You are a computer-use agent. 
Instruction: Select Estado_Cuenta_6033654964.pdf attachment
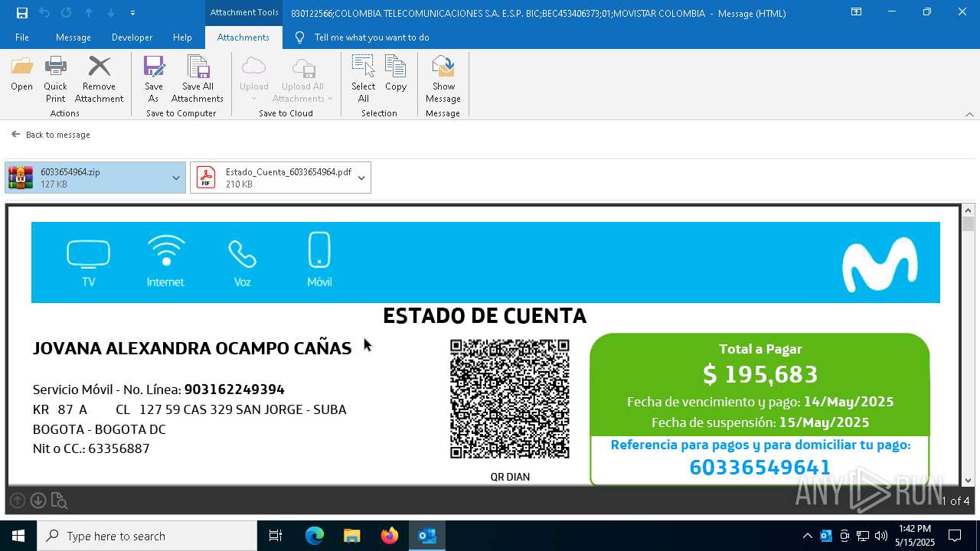272,178
